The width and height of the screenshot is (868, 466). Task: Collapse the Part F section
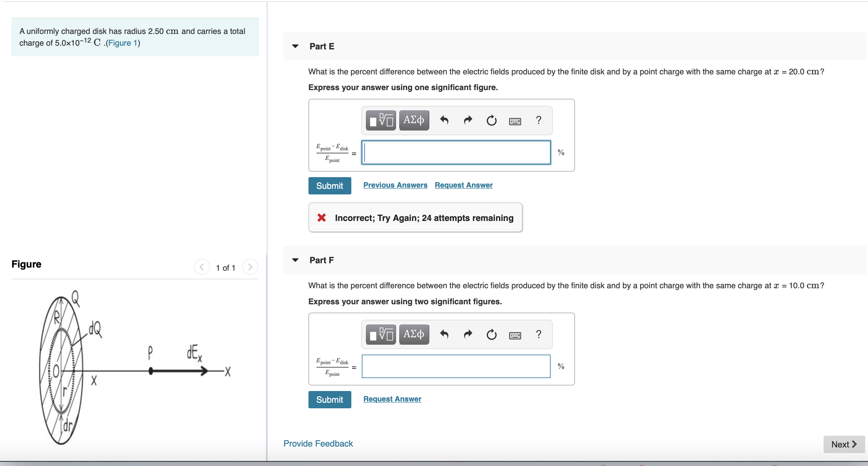coord(295,260)
